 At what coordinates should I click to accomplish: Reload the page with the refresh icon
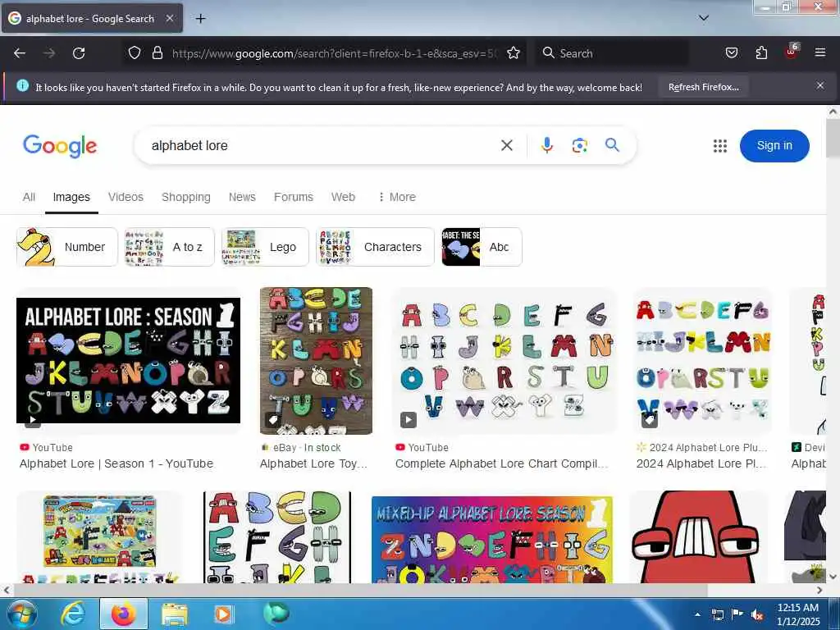(x=79, y=53)
